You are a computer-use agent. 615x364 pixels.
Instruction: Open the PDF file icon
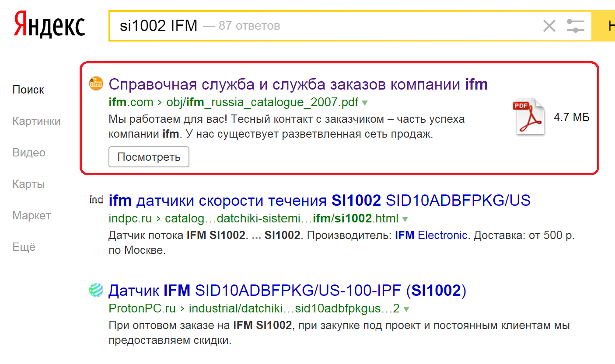click(530, 117)
